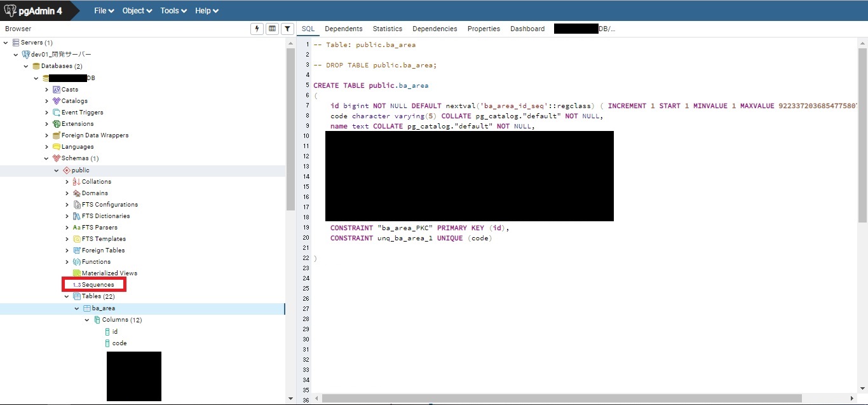Click the SQL pane horizontal scrollbar

562,399
